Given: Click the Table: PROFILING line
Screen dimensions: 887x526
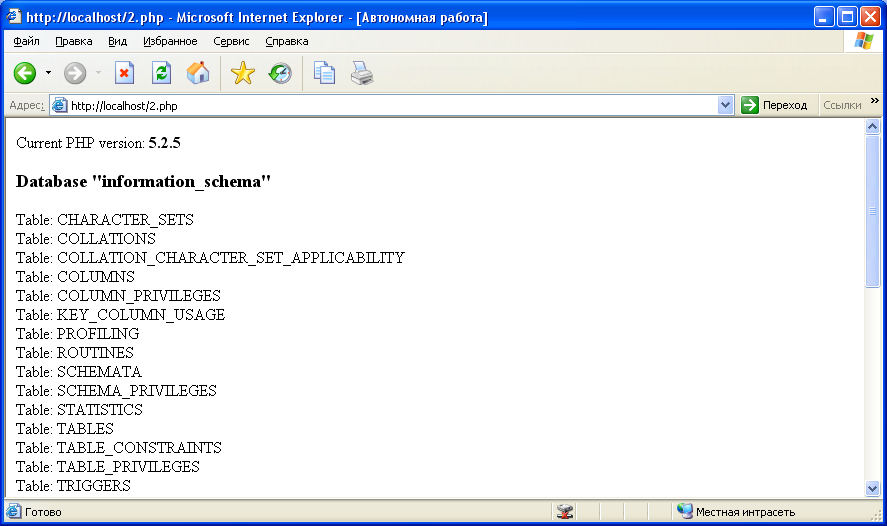Looking at the screenshot, I should 77,334.
